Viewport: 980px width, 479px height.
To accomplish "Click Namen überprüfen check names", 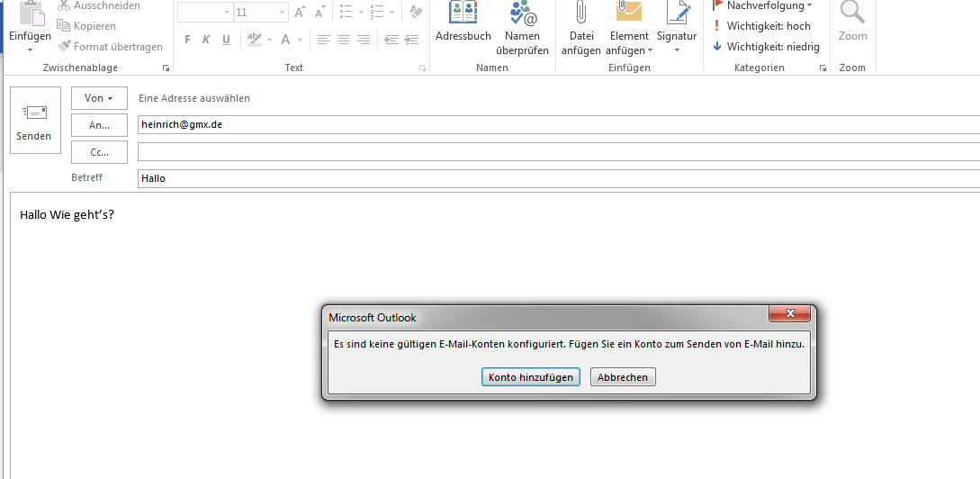I will tap(522, 28).
